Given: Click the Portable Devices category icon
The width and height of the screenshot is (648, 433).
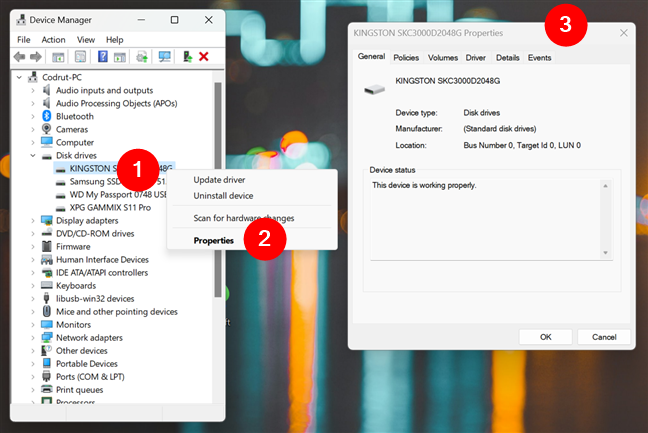Looking at the screenshot, I should click(x=47, y=363).
